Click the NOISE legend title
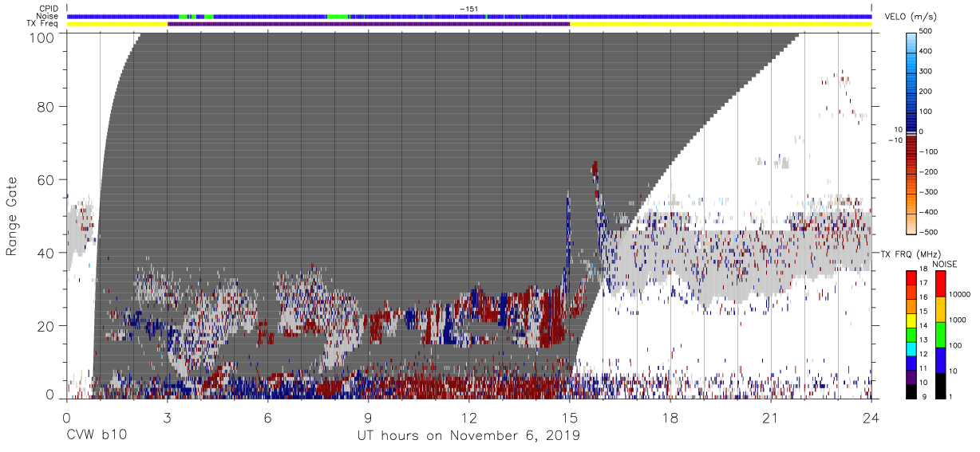The width and height of the screenshot is (980, 452). tap(945, 264)
